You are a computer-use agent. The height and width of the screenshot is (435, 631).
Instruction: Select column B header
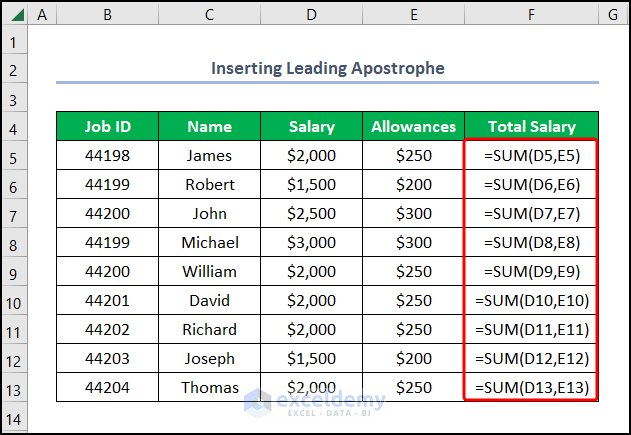pos(107,15)
